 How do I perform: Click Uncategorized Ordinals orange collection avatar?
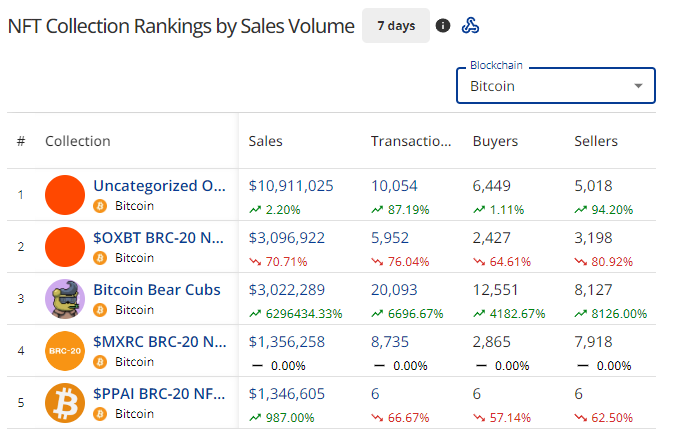tap(65, 195)
